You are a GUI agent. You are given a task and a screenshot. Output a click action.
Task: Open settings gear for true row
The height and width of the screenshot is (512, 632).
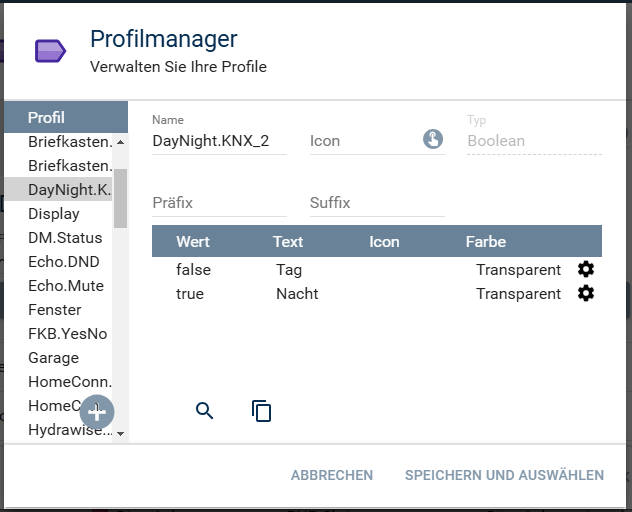coord(586,293)
